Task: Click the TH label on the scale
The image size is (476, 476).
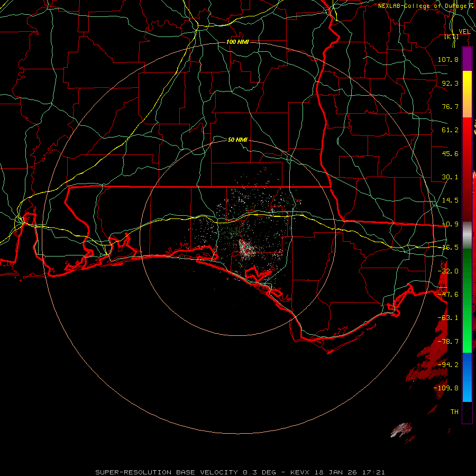Action: (x=454, y=412)
